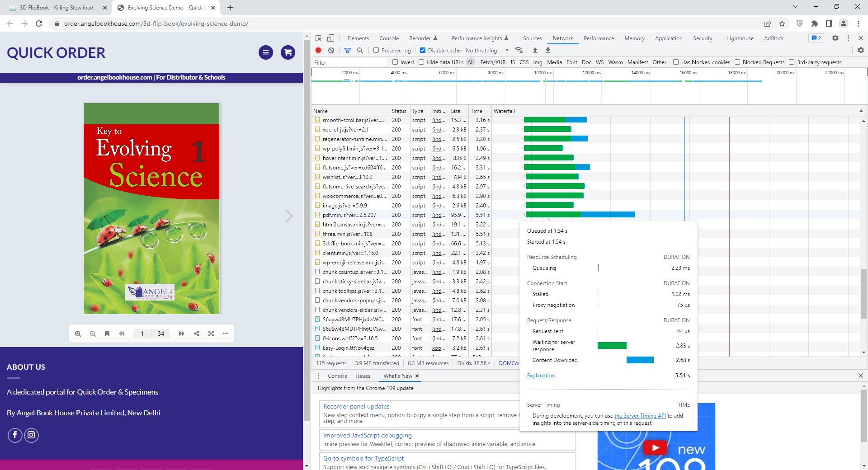Sort by the Waterfall column arrow
The image size is (868, 470).
click(x=861, y=111)
